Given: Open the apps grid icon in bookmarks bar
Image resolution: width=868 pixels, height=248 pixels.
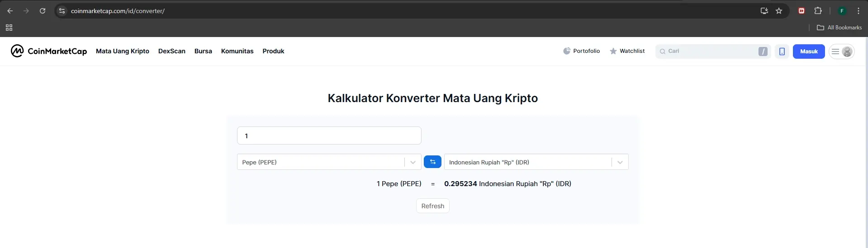Looking at the screenshot, I should [x=9, y=28].
